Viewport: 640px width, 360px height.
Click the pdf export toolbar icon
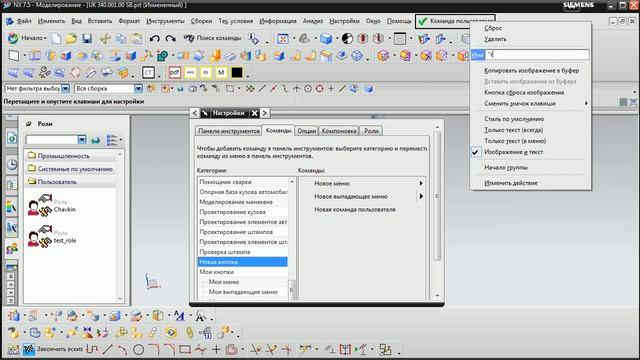tap(174, 73)
